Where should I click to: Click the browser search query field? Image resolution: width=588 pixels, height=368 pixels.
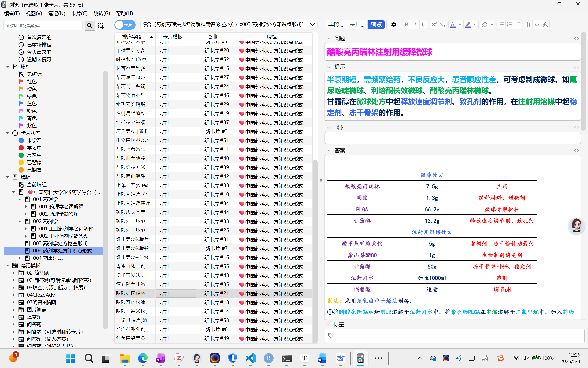pos(224,25)
